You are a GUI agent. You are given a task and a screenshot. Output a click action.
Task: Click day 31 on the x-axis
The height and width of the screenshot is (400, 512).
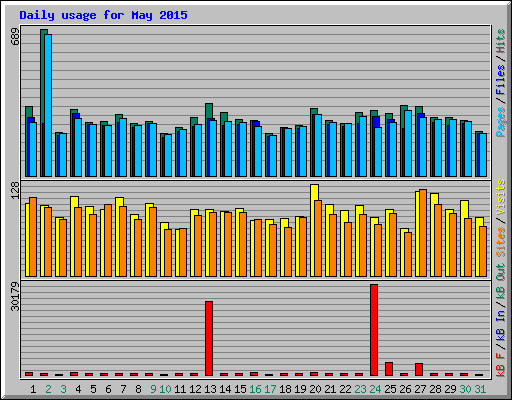[480, 389]
